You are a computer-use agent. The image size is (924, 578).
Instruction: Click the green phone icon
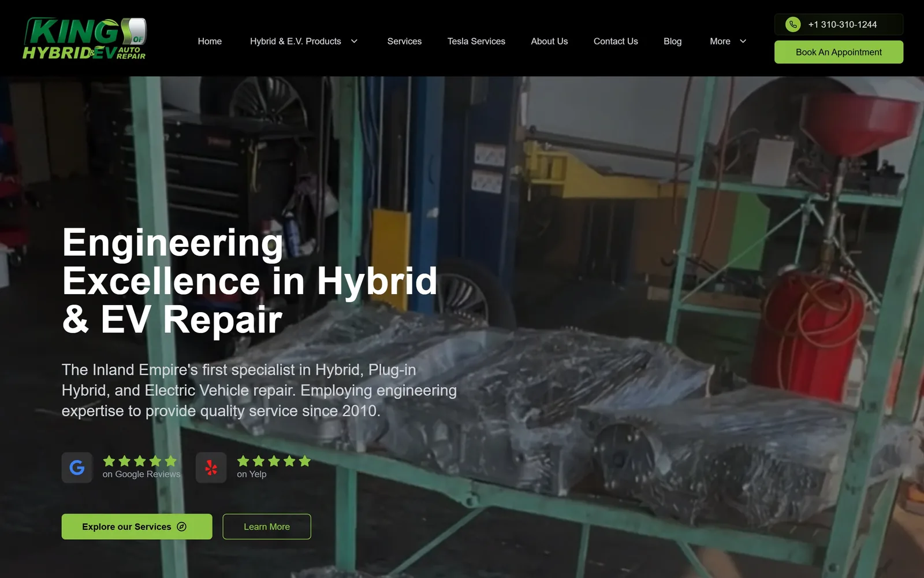[x=793, y=24]
